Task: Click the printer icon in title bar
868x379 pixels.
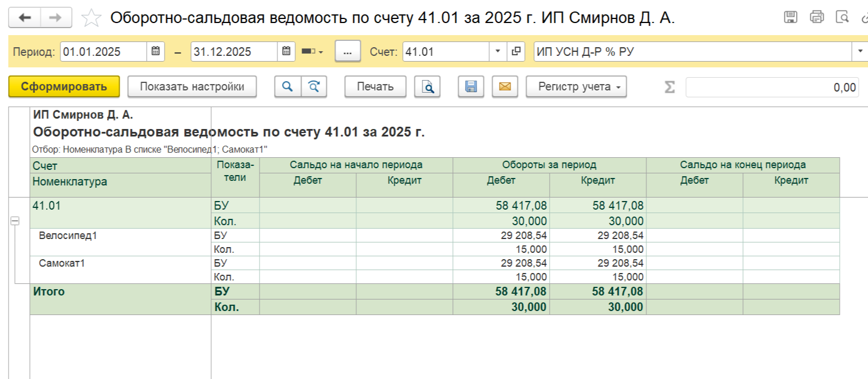Action: [817, 17]
